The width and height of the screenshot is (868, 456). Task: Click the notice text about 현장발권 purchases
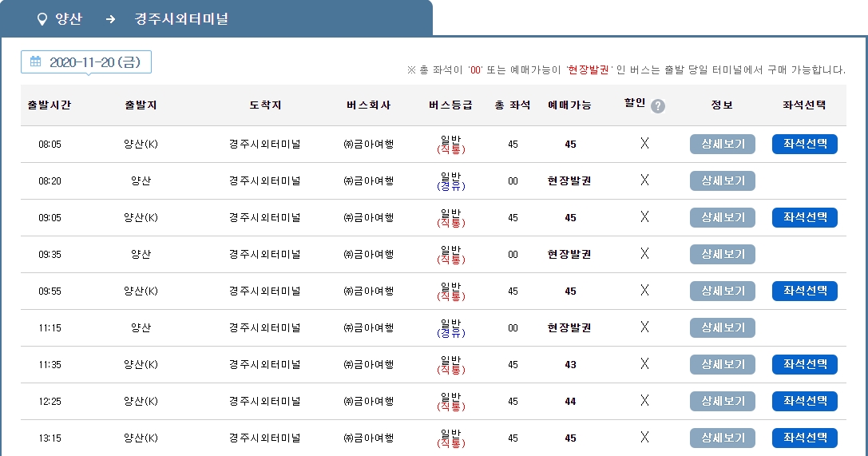(626, 69)
